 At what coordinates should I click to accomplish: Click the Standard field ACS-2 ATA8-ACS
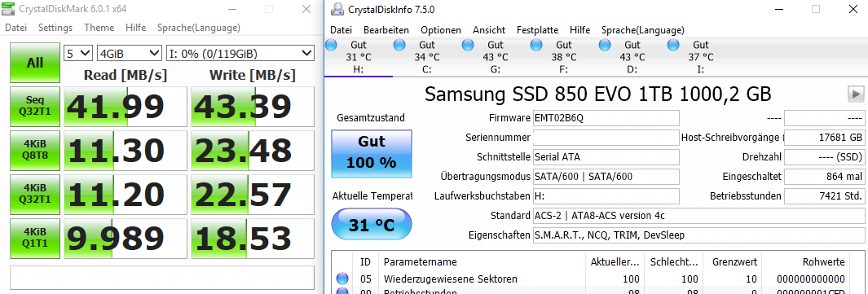698,216
